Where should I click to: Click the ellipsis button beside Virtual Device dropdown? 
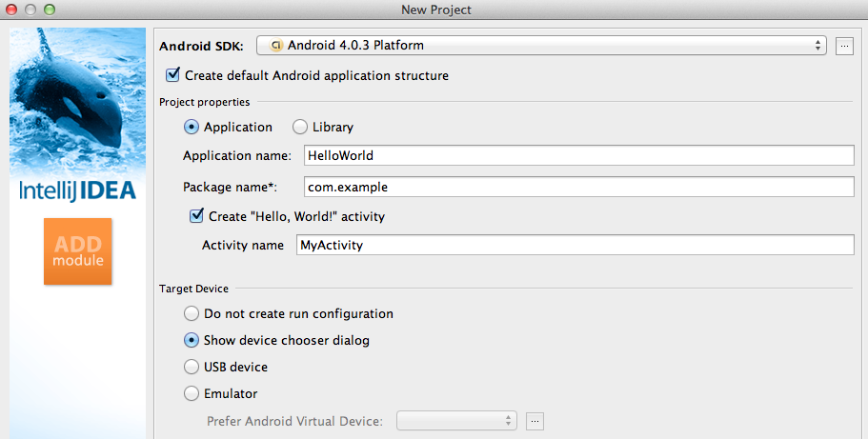coord(535,421)
